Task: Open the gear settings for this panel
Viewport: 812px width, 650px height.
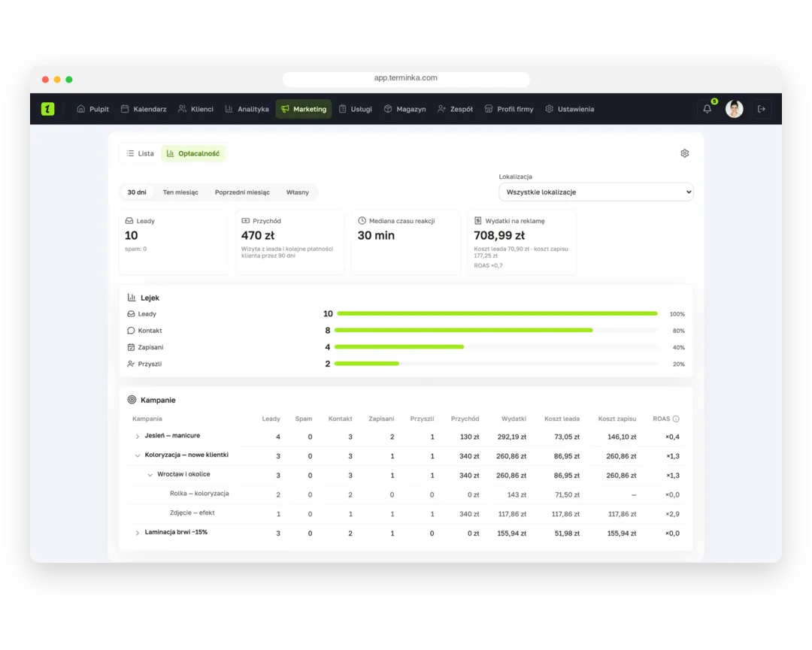Action: pyautogui.click(x=685, y=153)
